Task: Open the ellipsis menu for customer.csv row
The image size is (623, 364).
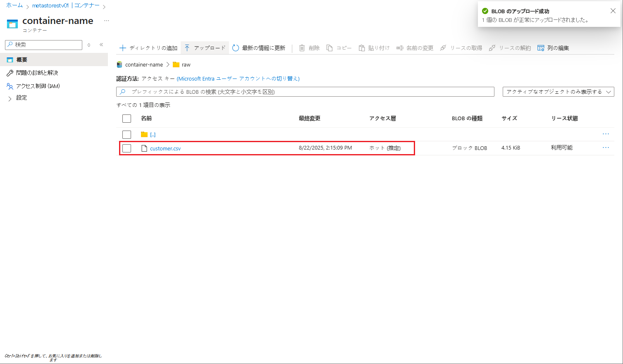Action: pyautogui.click(x=606, y=148)
